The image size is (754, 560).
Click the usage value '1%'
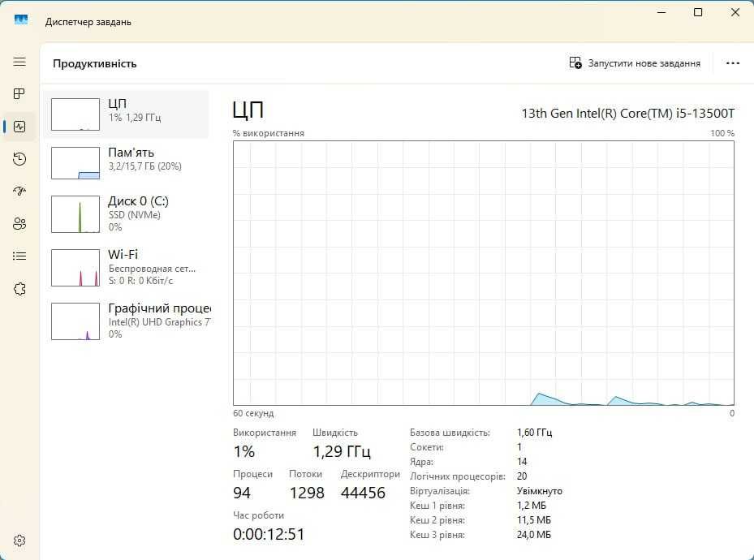click(x=243, y=451)
